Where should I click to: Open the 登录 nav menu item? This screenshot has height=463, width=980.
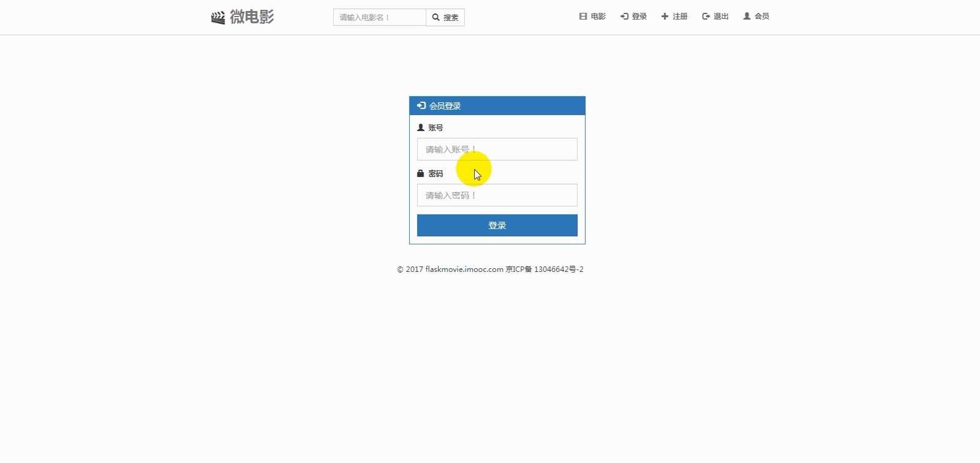[x=633, y=17]
